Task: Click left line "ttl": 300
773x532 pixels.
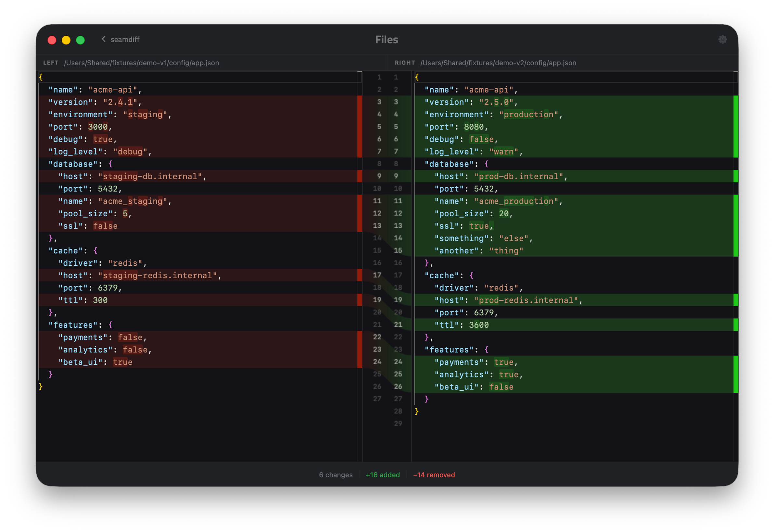Action: click(198, 300)
